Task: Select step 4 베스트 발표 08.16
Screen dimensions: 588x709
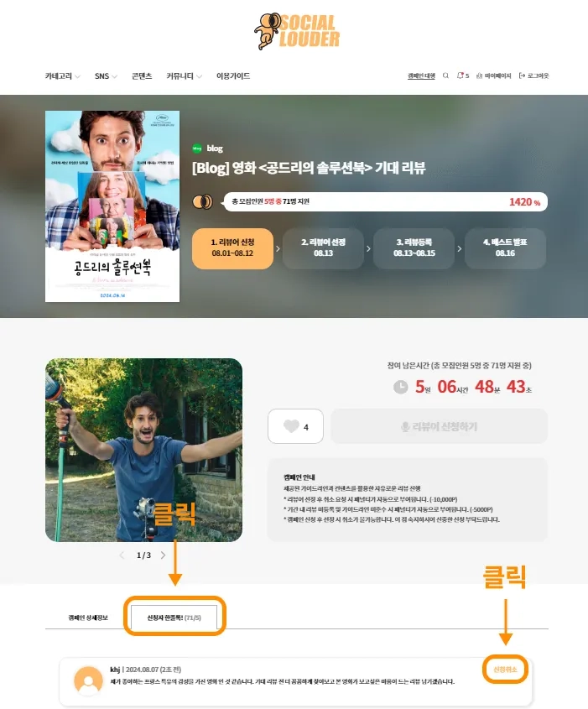Action: (x=505, y=248)
